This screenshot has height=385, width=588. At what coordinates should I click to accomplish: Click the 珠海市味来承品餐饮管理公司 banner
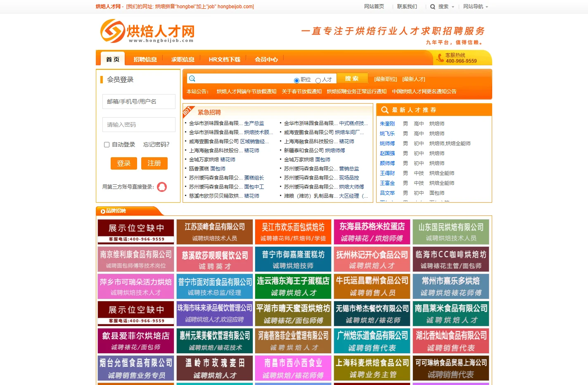click(x=215, y=314)
